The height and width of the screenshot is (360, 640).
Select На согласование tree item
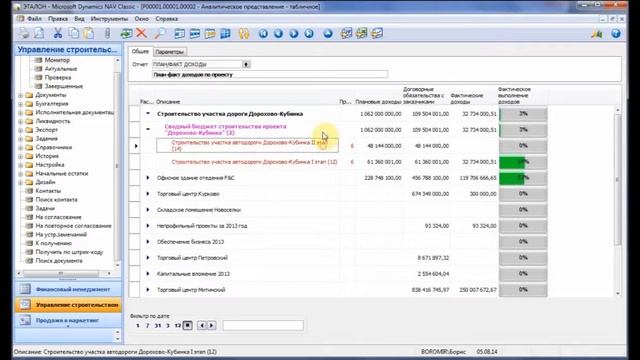click(x=58, y=217)
